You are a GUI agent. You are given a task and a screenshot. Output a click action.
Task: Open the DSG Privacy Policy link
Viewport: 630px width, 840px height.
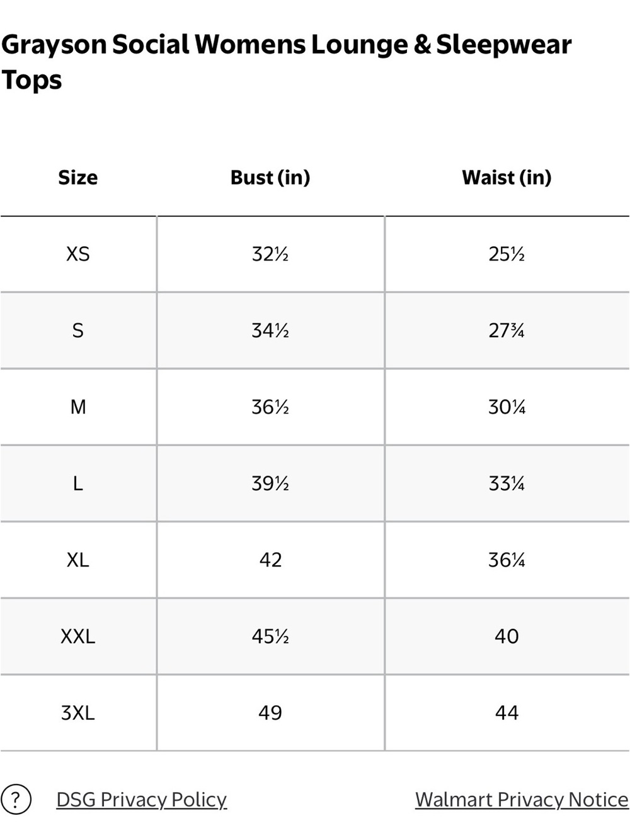[x=141, y=800]
